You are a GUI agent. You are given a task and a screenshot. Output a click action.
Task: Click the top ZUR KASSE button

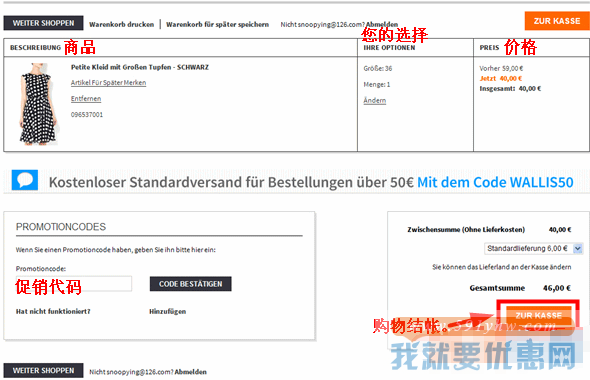[557, 21]
